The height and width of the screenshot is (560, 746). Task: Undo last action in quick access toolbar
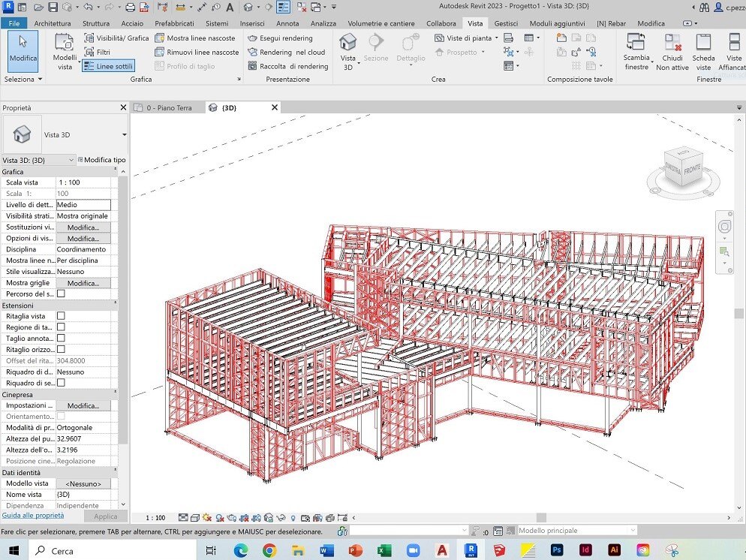pyautogui.click(x=88, y=8)
